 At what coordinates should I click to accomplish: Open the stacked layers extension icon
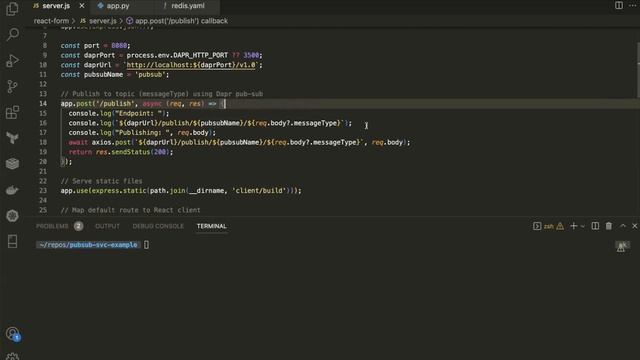12,164
